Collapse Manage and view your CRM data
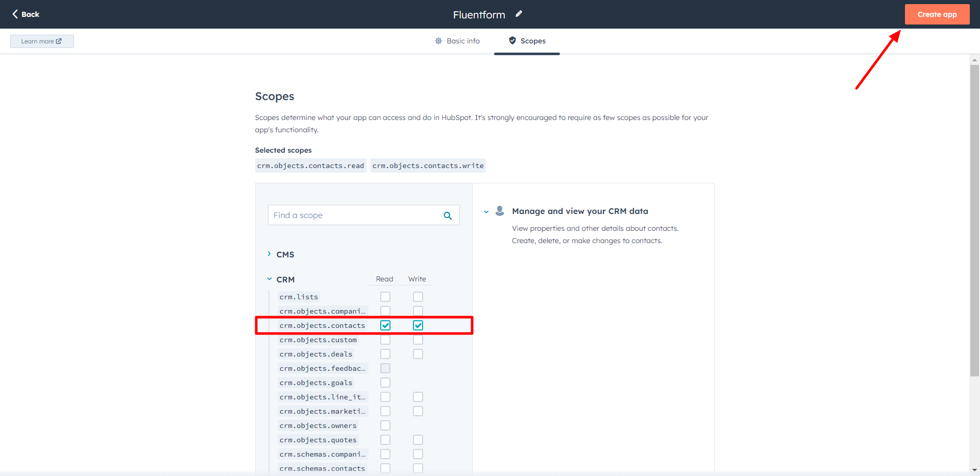Viewport: 980px width, 476px height. tap(486, 211)
